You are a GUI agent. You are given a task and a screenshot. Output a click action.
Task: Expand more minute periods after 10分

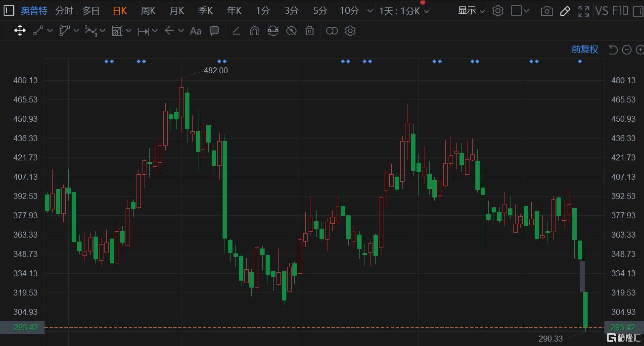(x=369, y=11)
